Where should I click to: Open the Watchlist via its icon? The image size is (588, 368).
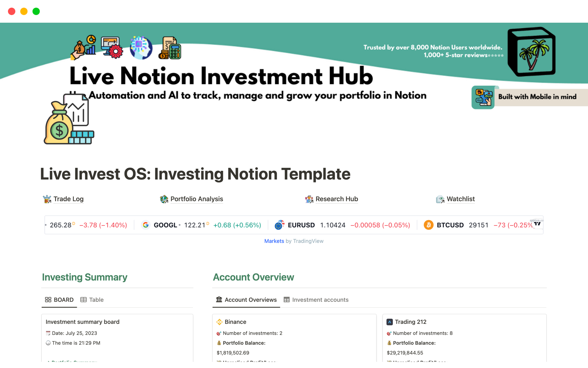click(440, 199)
